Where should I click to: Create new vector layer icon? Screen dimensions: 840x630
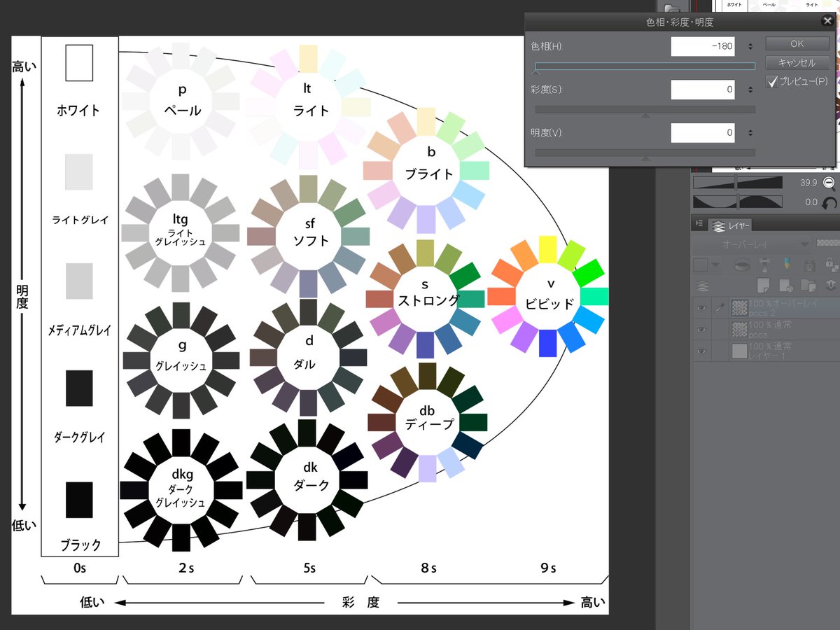[x=786, y=285]
